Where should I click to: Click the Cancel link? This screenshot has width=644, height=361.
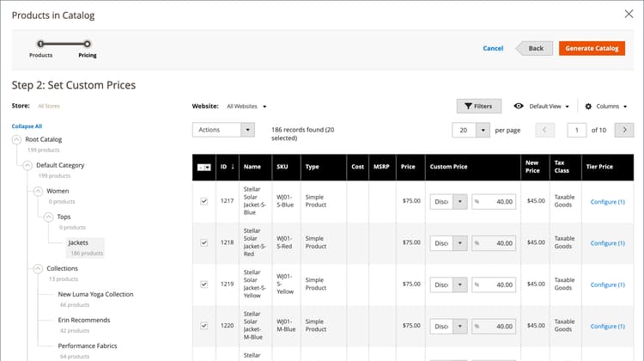click(x=493, y=48)
